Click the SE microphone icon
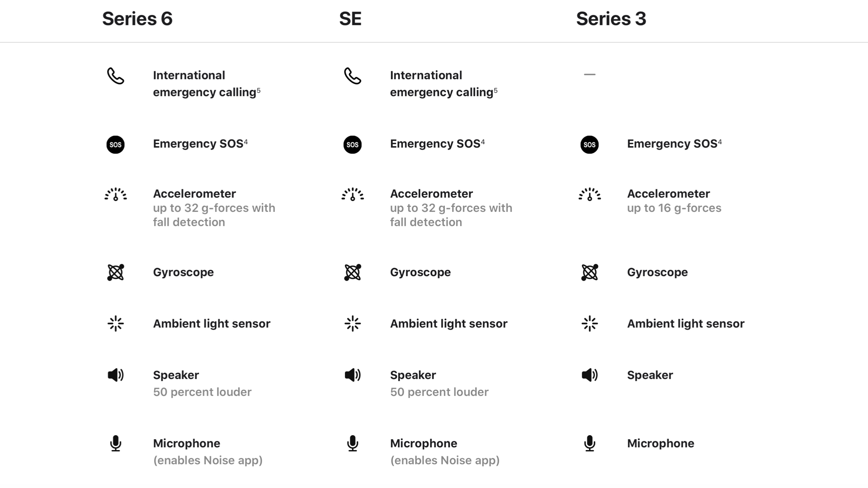Screen dimensions: 868x488 352,444
